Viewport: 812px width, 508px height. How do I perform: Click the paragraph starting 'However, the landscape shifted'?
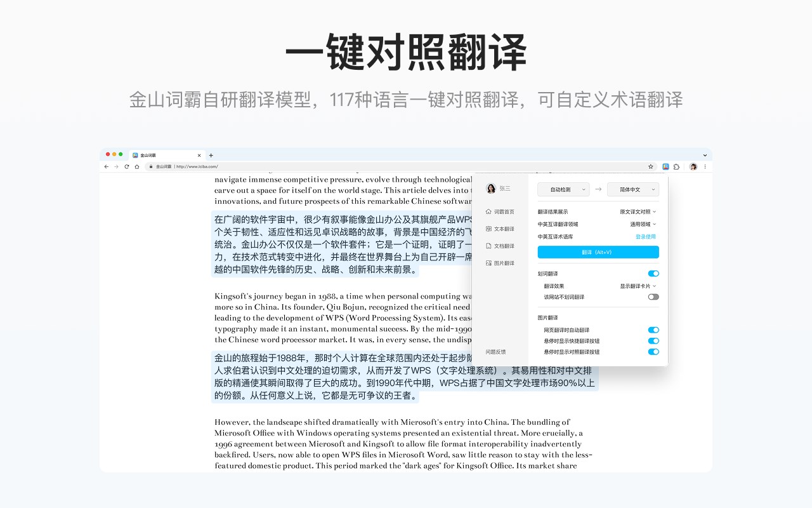(x=403, y=444)
